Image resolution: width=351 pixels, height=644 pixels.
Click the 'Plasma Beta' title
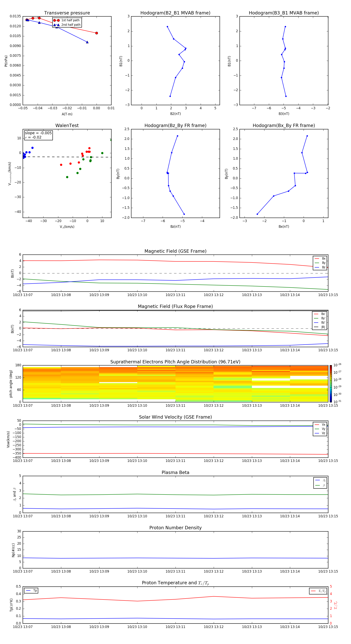175,472
